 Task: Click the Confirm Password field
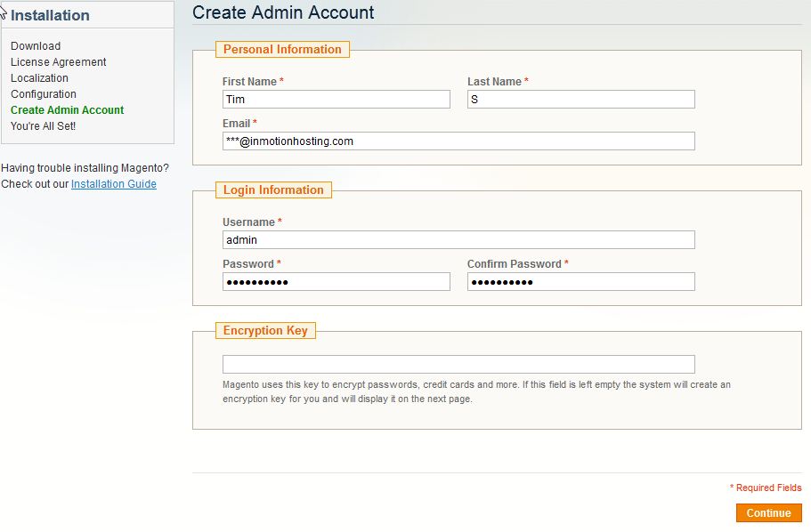pos(580,282)
